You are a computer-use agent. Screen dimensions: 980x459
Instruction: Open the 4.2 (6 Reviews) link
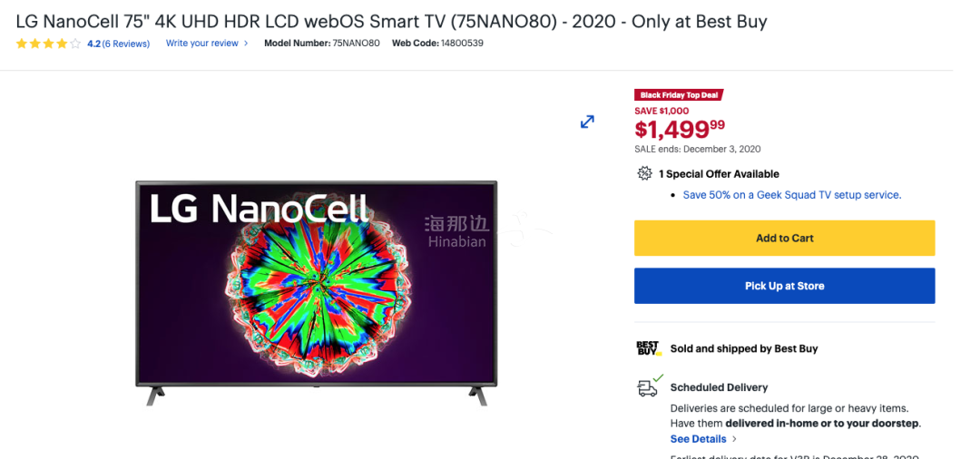(x=118, y=44)
